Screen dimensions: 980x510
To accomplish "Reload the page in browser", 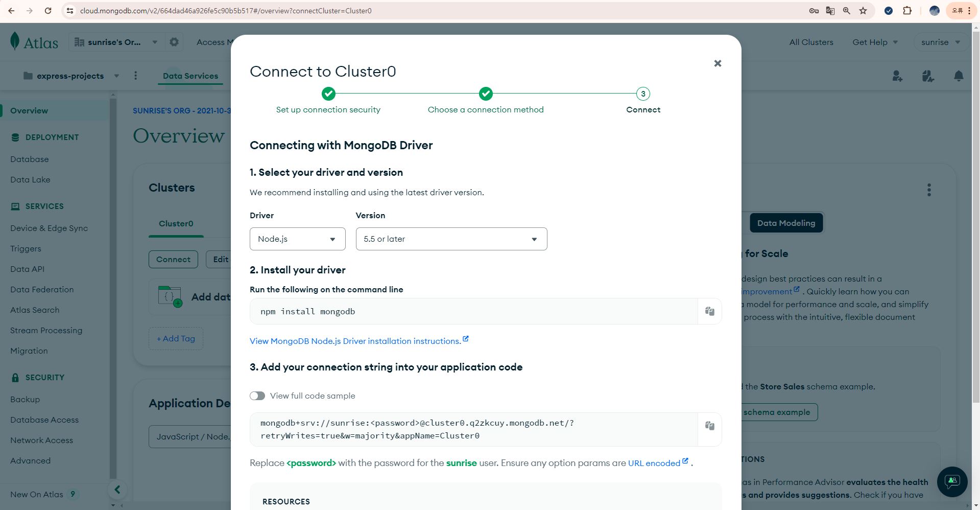I will click(x=48, y=11).
